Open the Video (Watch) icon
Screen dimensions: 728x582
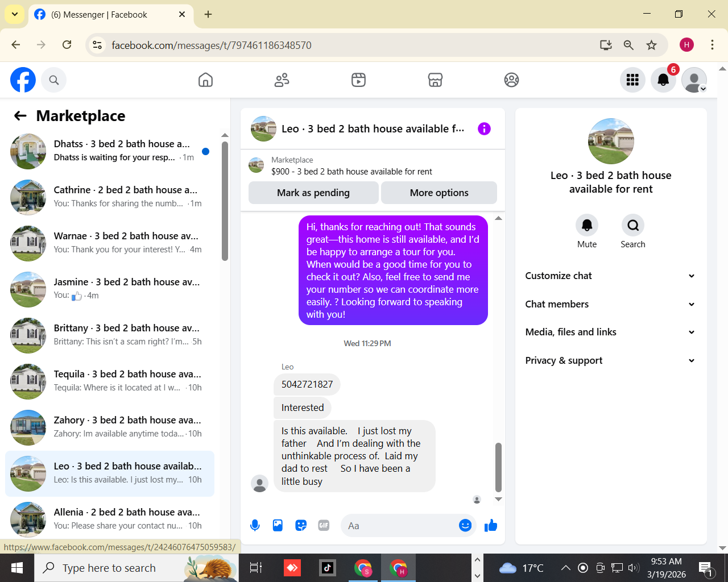pyautogui.click(x=358, y=80)
